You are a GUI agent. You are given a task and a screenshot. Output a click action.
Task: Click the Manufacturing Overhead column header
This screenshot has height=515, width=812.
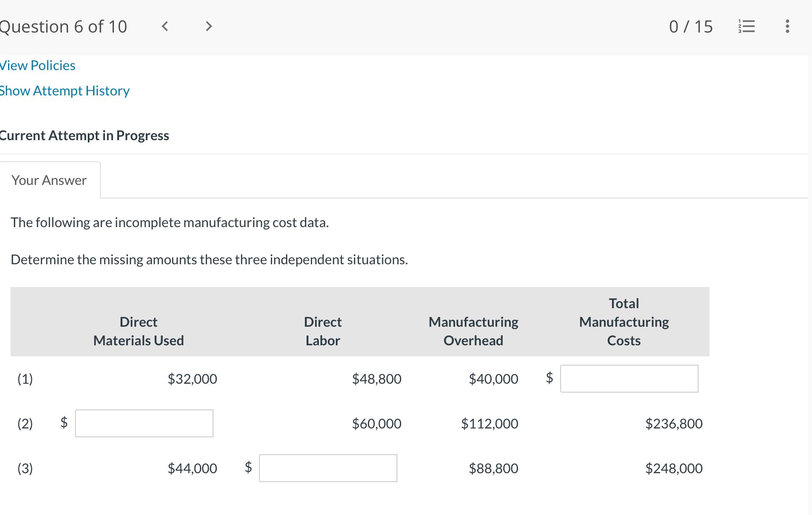473,331
